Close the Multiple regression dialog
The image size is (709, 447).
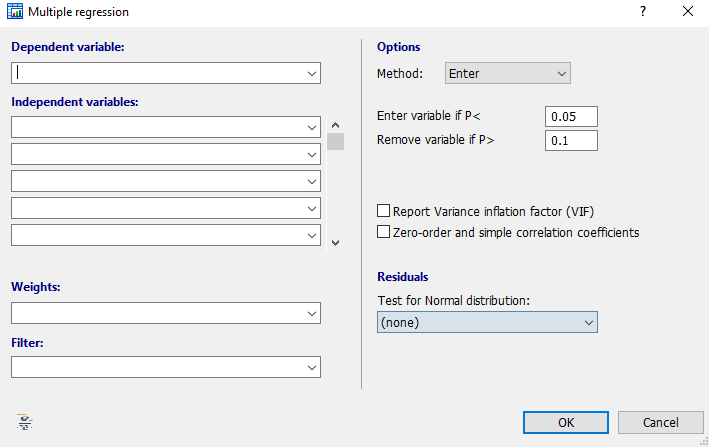click(687, 12)
